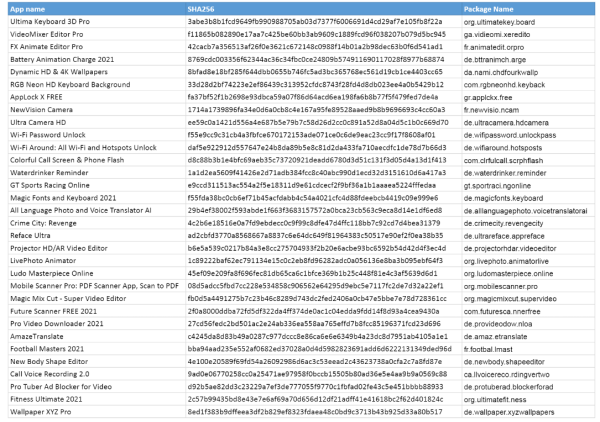Select the 'Ultima Keyboard 3D Pro' cell
The image size is (600, 422).
pos(96,21)
